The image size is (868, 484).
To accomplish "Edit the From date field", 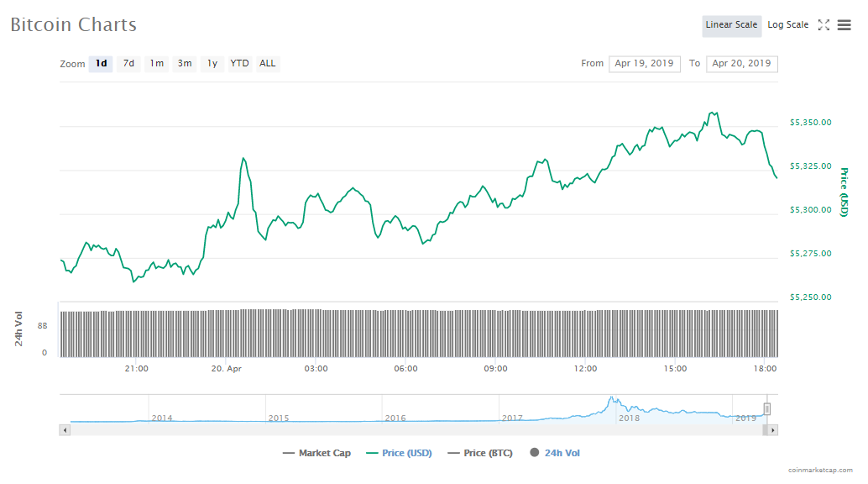I will click(644, 64).
